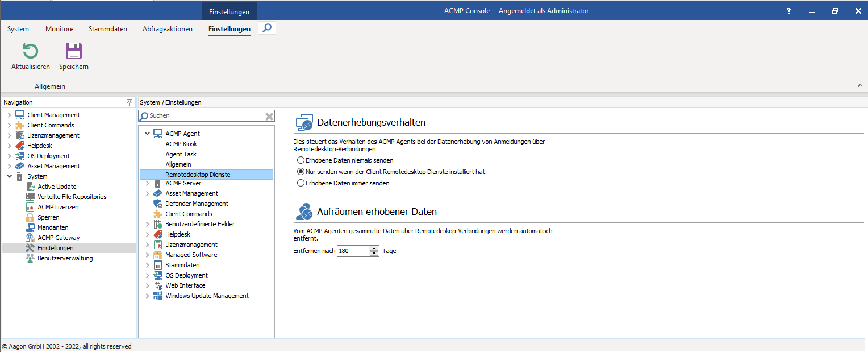Open the Abfrageaktionen ribbon tab
The image size is (868, 352).
[x=168, y=29]
